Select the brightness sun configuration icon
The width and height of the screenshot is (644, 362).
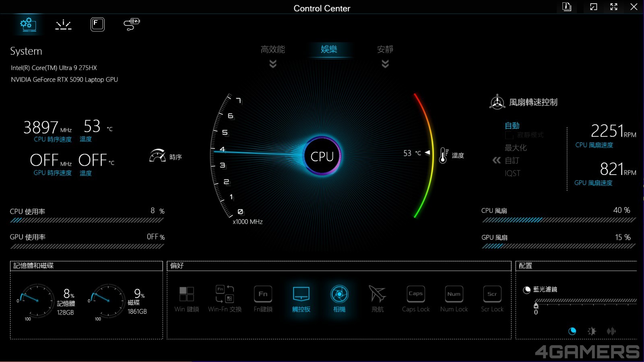(x=592, y=331)
